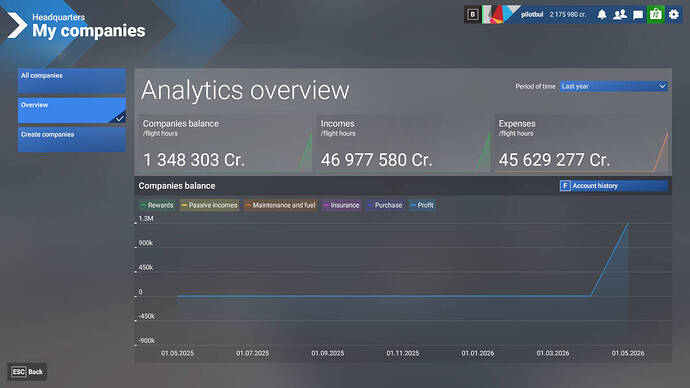Open the settings gear icon
This screenshot has height=388, width=690.
click(674, 15)
